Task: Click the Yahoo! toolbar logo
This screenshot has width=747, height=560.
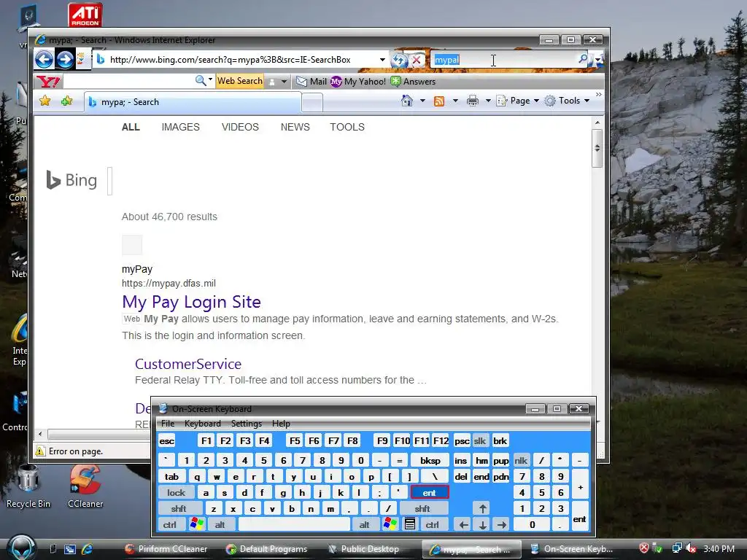Action: click(x=49, y=82)
